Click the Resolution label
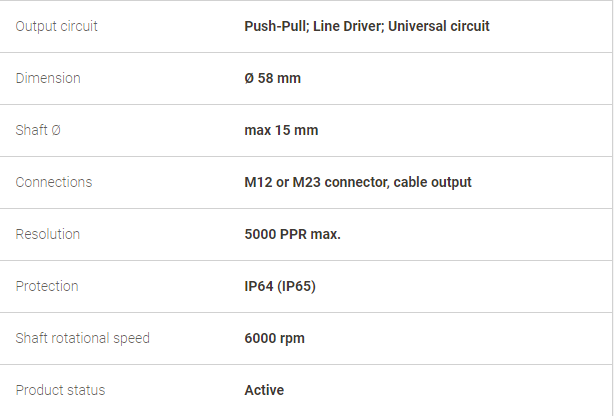Viewport: 614px width, 416px height. (47, 234)
